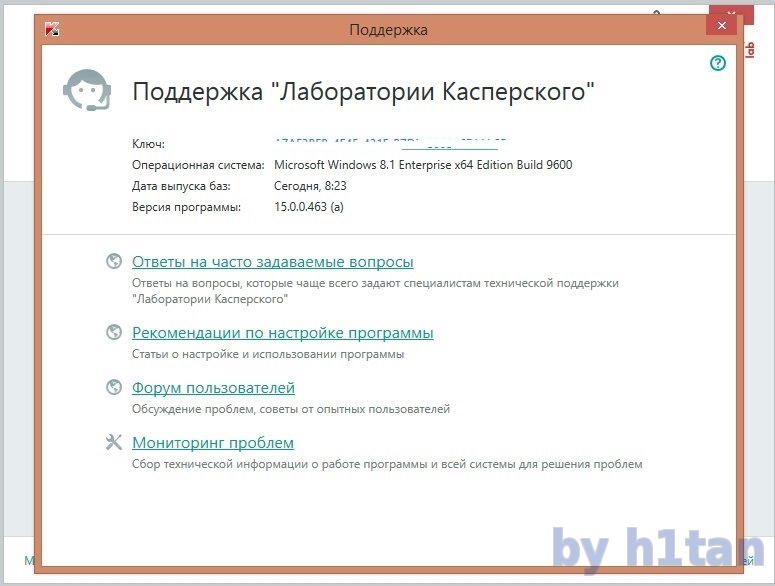The height and width of the screenshot is (586, 775).
Task: Click the support headset operator icon
Action: tap(87, 90)
